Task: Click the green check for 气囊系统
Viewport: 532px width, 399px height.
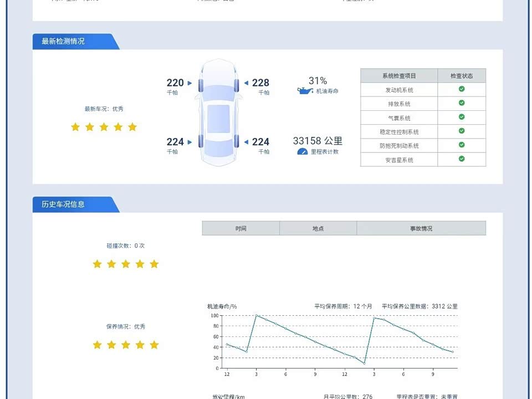Action: tap(462, 117)
